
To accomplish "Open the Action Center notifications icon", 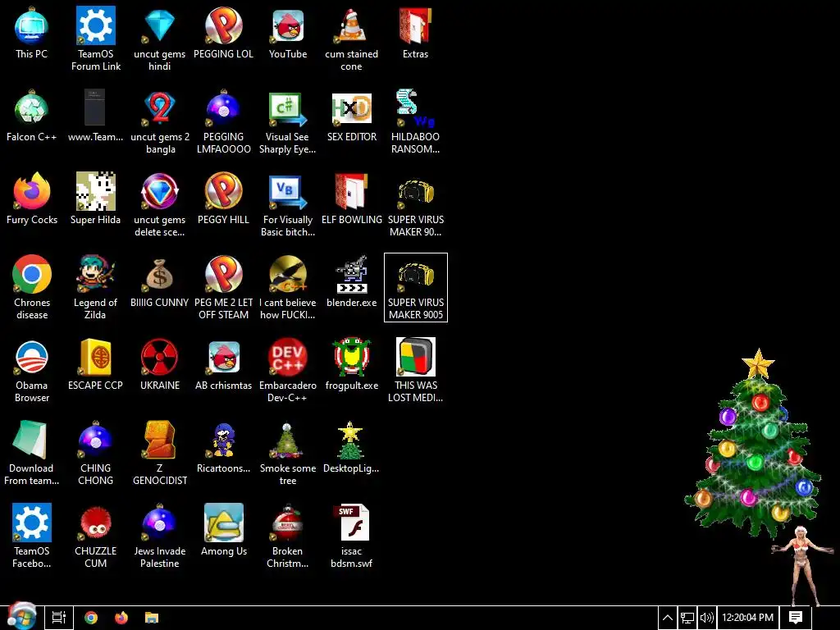I will [x=796, y=618].
